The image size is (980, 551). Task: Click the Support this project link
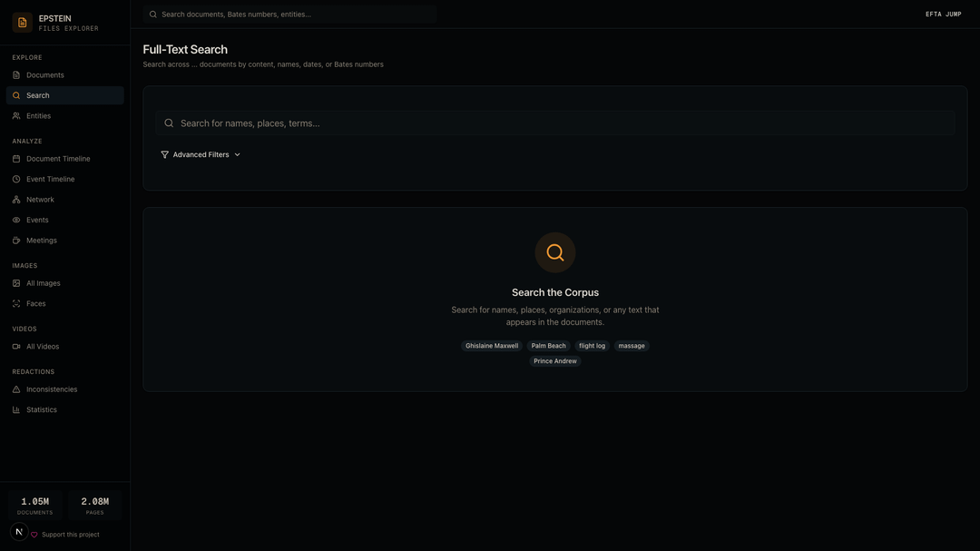[x=70, y=535]
